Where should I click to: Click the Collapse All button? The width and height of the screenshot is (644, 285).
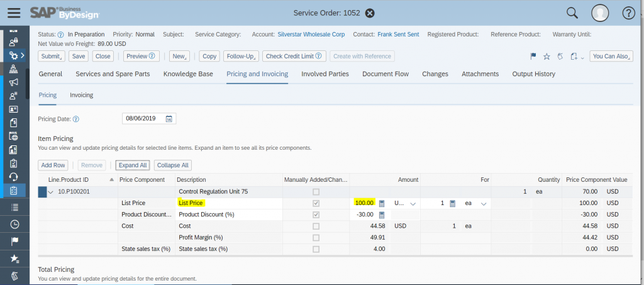[x=173, y=165]
